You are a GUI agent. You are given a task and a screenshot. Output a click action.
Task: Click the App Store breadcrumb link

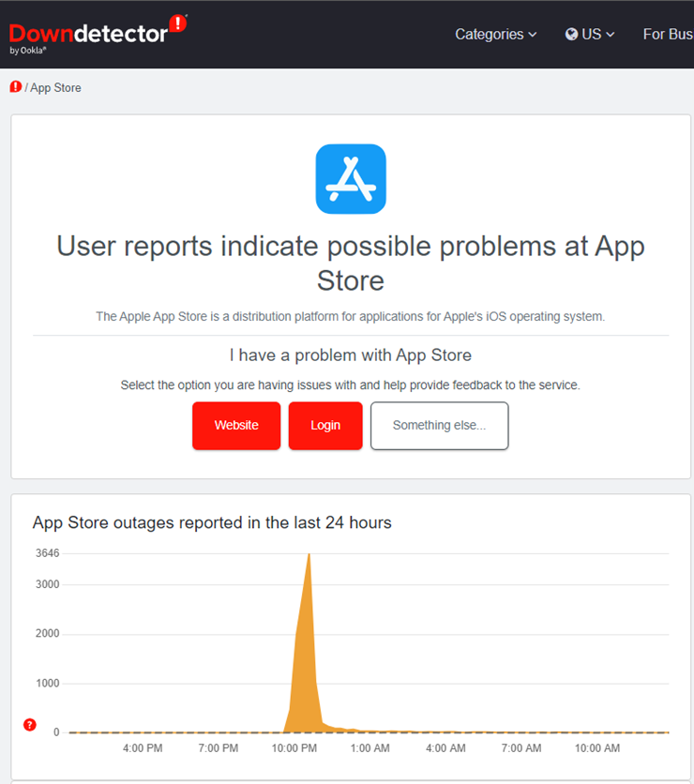[55, 88]
